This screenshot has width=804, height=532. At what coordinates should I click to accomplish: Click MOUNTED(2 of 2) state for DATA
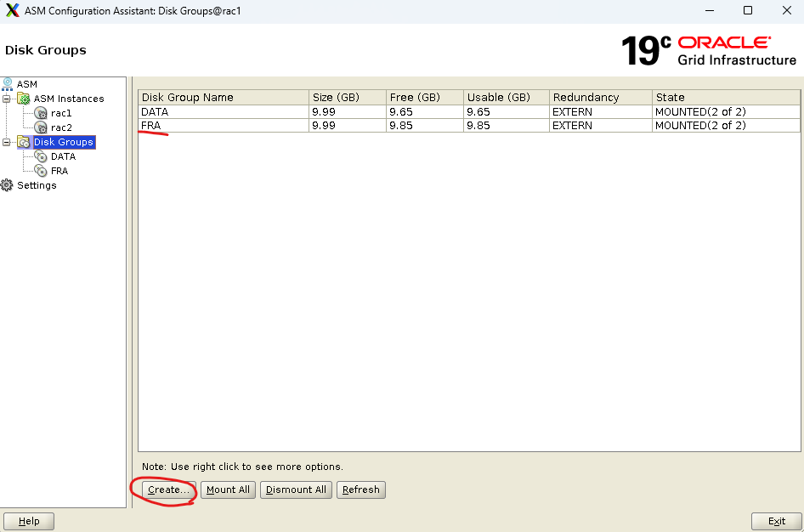coord(727,111)
